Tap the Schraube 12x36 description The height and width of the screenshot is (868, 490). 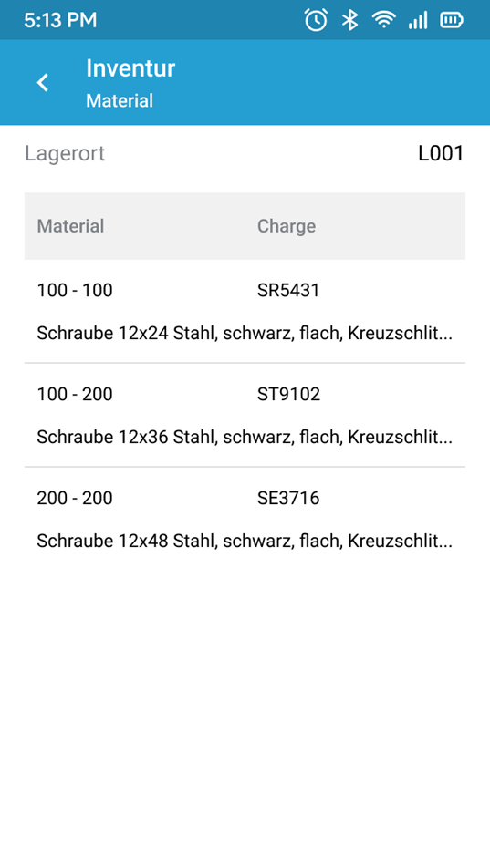245,438
